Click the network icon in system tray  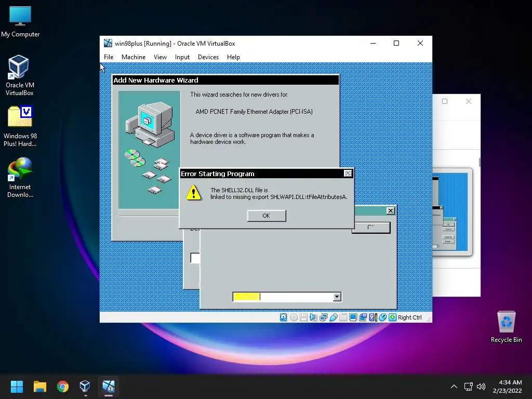(469, 387)
